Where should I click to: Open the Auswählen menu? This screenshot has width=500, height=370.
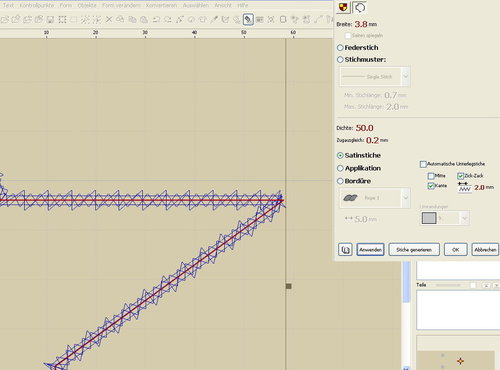point(196,5)
